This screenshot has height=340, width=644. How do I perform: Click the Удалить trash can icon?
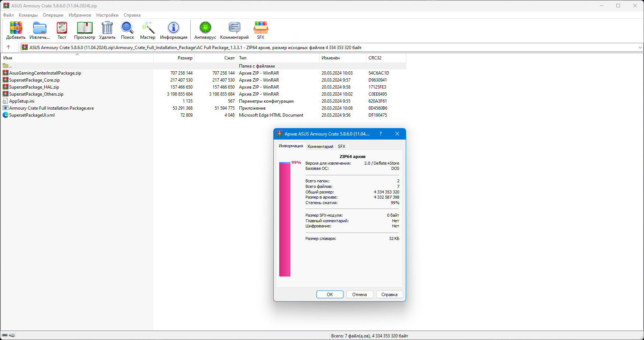[x=107, y=30]
